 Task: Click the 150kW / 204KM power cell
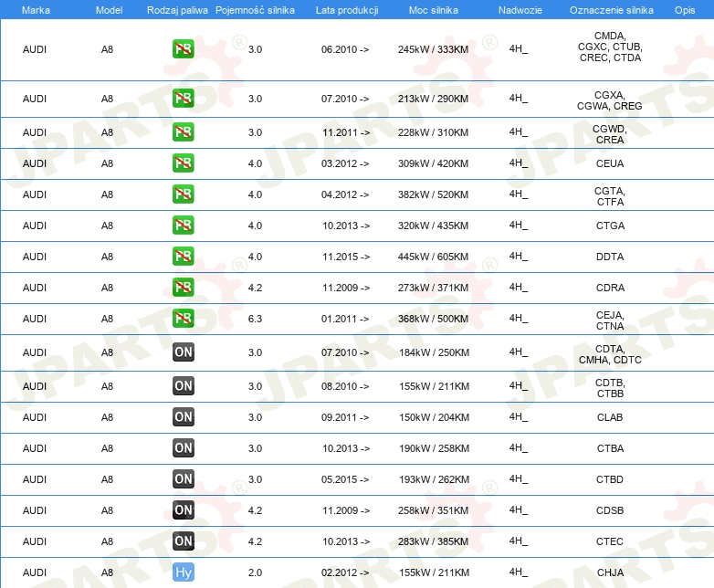pos(434,417)
